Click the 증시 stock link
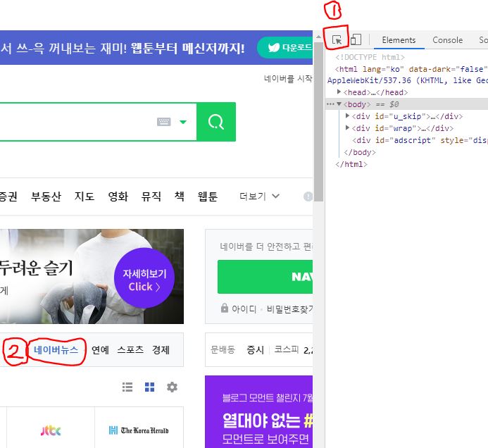 tap(255, 350)
